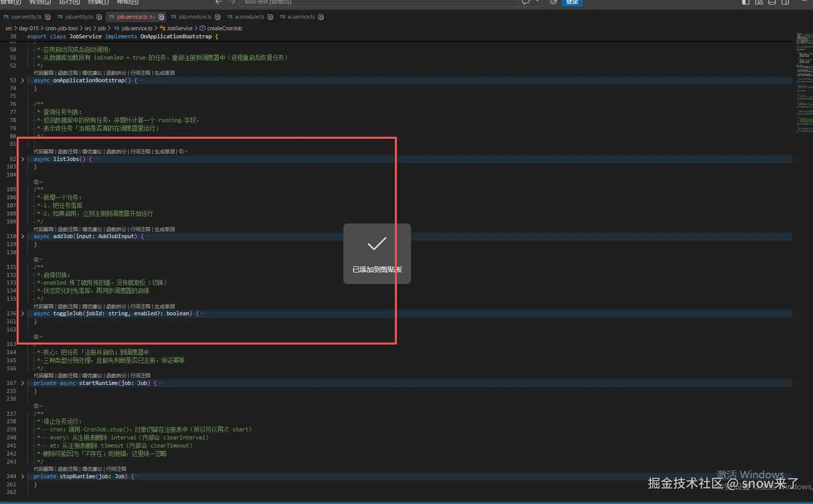
Task: Expand folded stopRuntime method
Action: (23, 476)
